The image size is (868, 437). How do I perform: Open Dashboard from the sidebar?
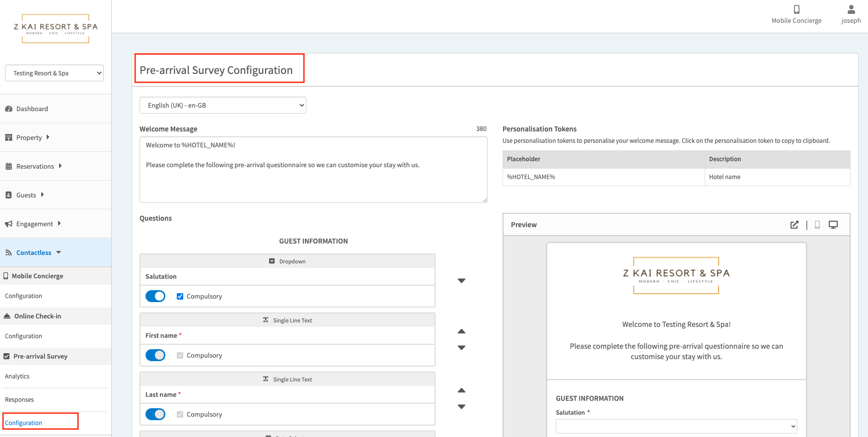(32, 109)
